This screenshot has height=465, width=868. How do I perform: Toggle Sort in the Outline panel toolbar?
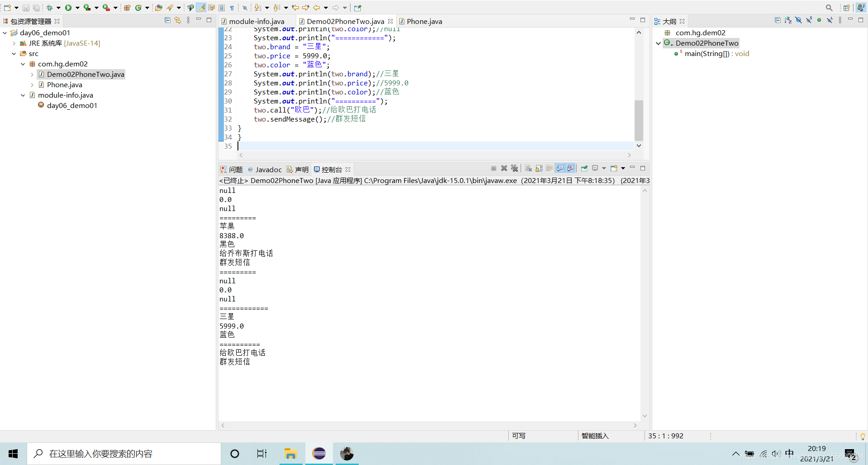tap(788, 20)
